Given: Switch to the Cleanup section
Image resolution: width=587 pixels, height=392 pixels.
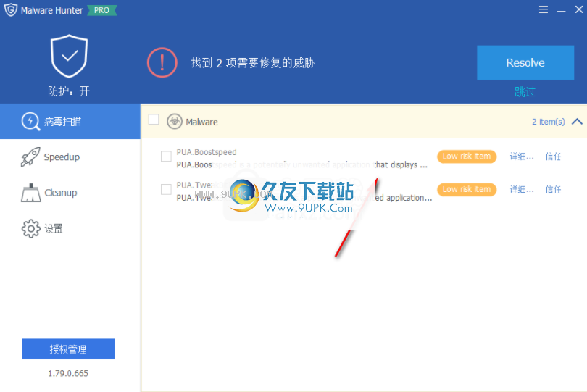Looking at the screenshot, I should point(70,193).
